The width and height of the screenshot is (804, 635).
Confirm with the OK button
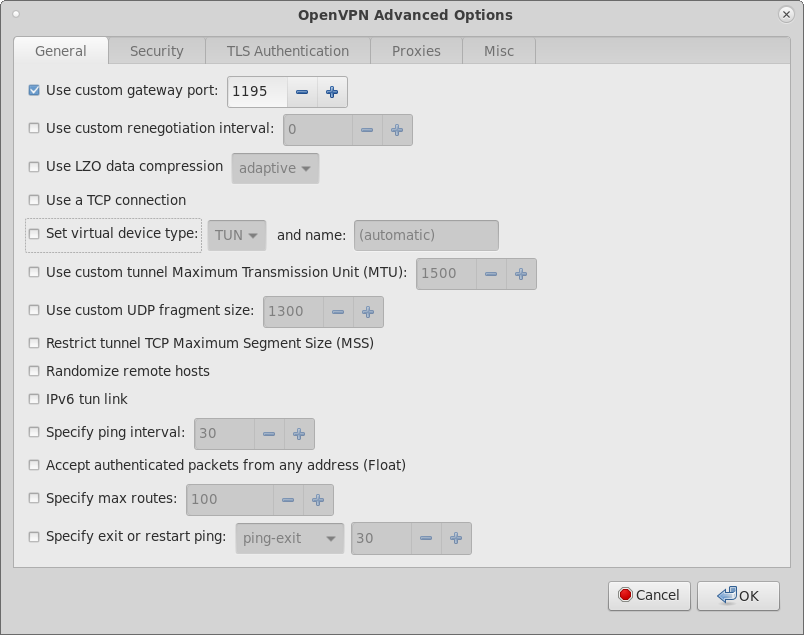pyautogui.click(x=738, y=596)
